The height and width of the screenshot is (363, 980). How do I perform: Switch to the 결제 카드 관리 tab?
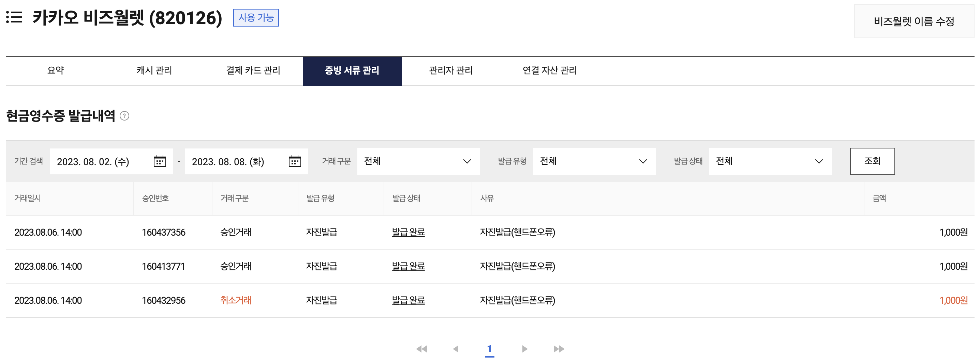253,71
